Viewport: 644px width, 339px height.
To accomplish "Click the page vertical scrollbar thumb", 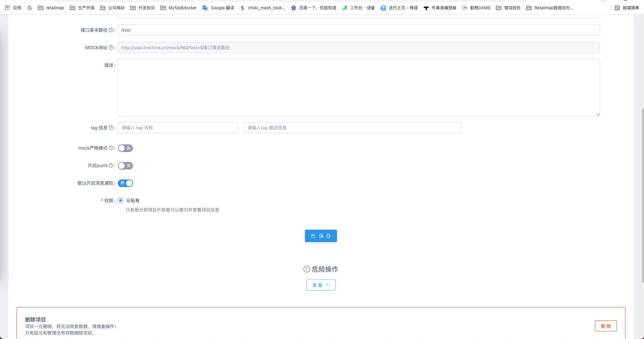I will coord(643,195).
